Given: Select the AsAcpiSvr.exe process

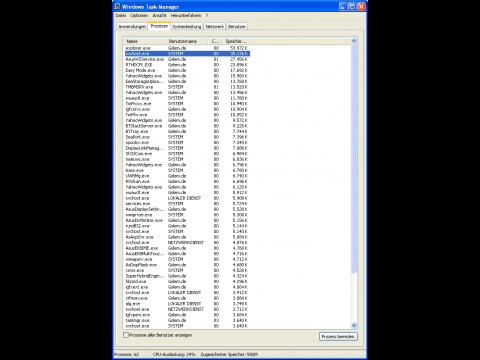Looking at the screenshot, I should pos(187,237).
